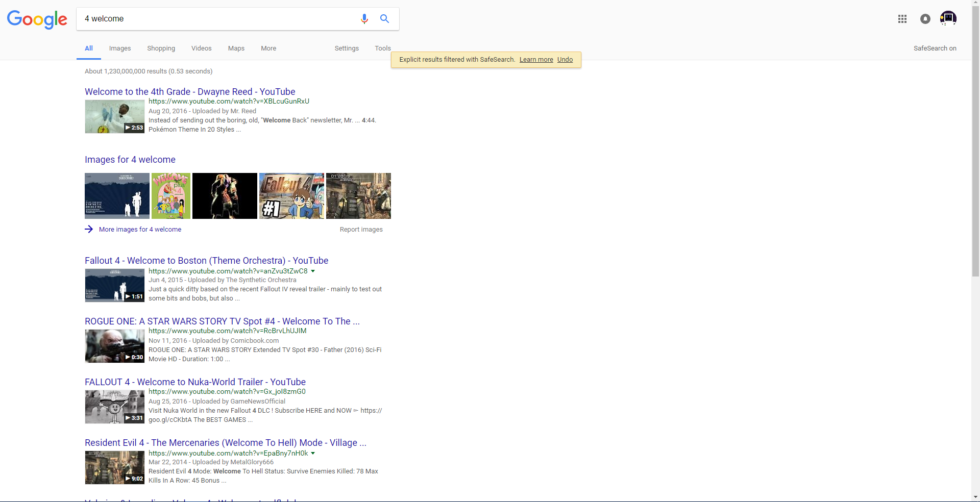The image size is (980, 502).
Task: Select the All tab
Action: (89, 48)
